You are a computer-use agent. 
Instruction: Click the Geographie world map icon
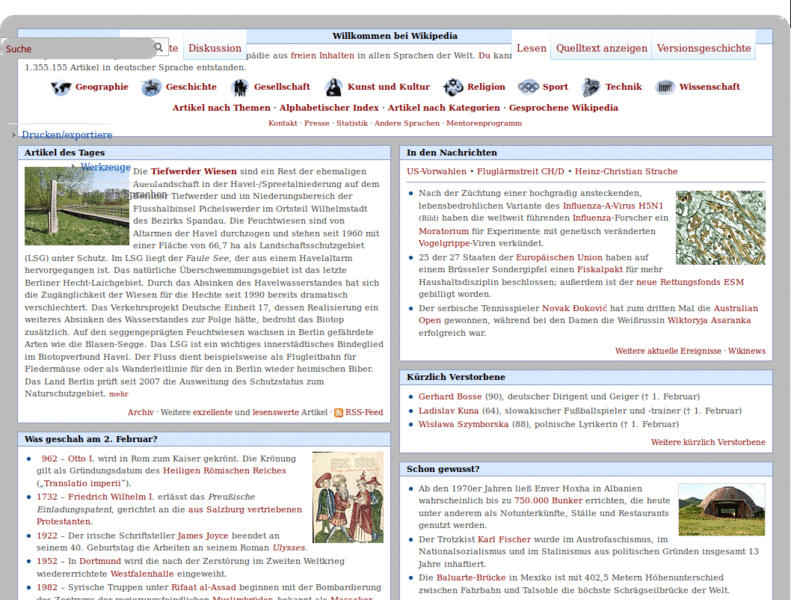point(60,88)
